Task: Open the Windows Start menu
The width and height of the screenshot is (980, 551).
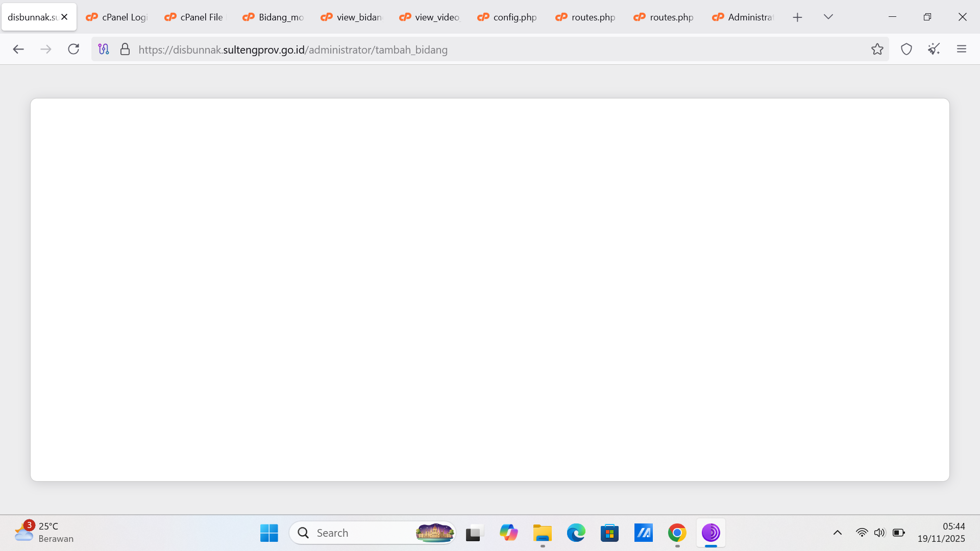Action: coord(269,533)
